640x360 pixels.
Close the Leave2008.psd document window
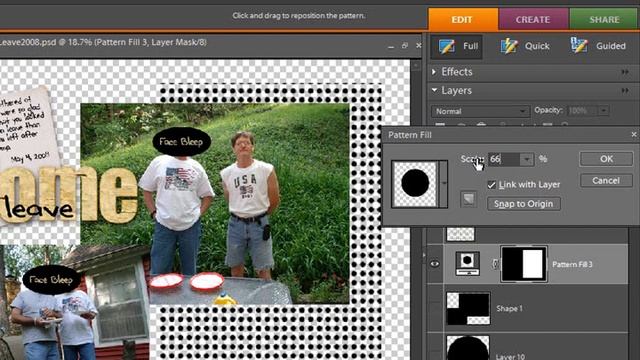(x=418, y=45)
